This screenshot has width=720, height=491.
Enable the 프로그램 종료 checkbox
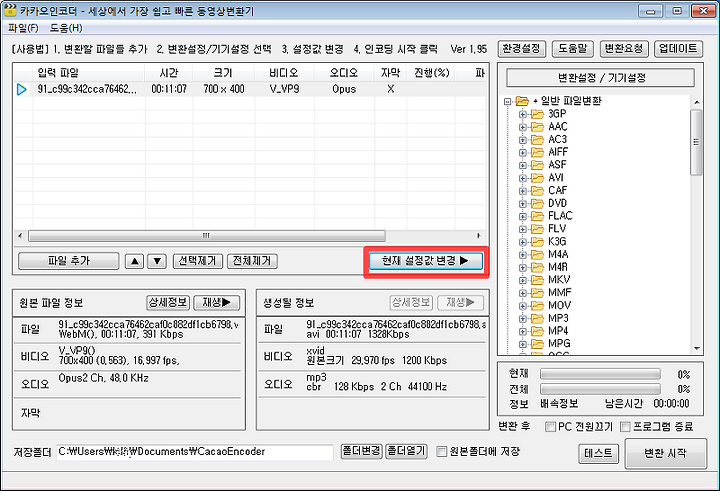625,427
